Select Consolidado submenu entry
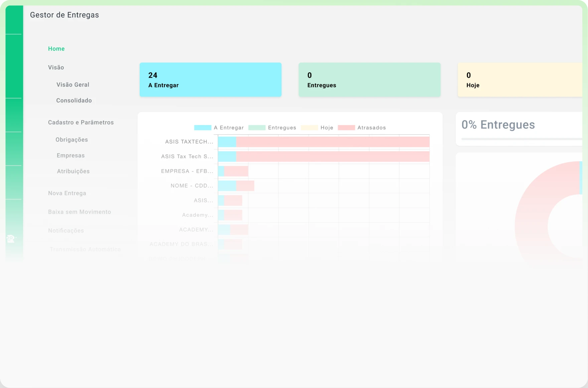588x388 pixels. point(74,101)
